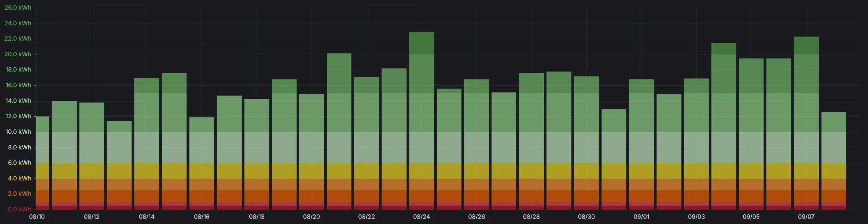Click the bar for 08/11
The height and width of the screenshot is (224, 868).
64,155
